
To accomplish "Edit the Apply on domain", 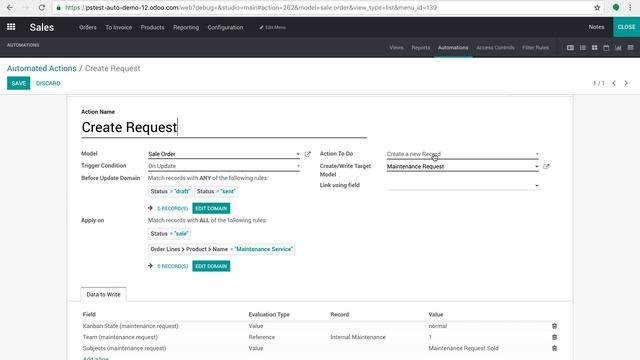I will click(211, 266).
